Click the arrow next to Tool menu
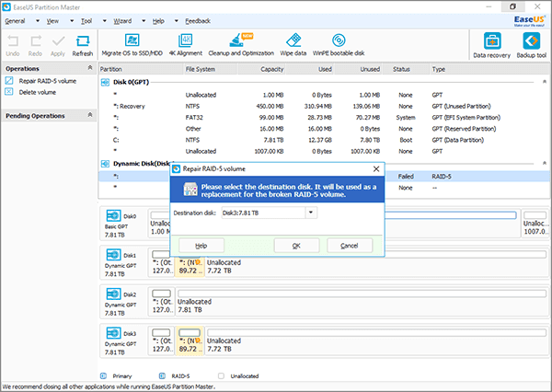Image resolution: width=552 pixels, height=392 pixels. click(x=105, y=21)
